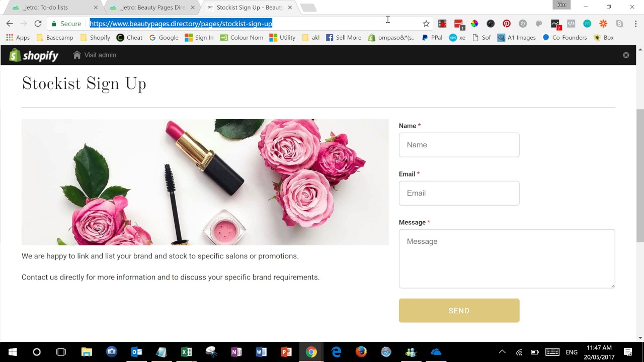Click into the Message text area
The width and height of the screenshot is (644, 362).
(x=507, y=259)
